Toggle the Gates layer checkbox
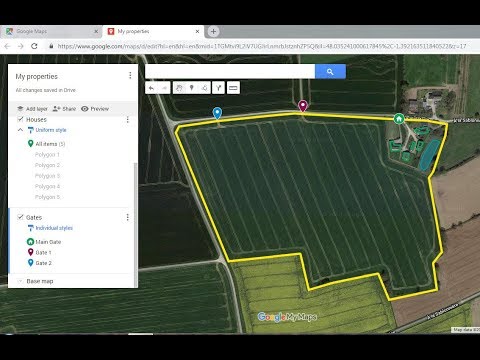 coord(20,217)
